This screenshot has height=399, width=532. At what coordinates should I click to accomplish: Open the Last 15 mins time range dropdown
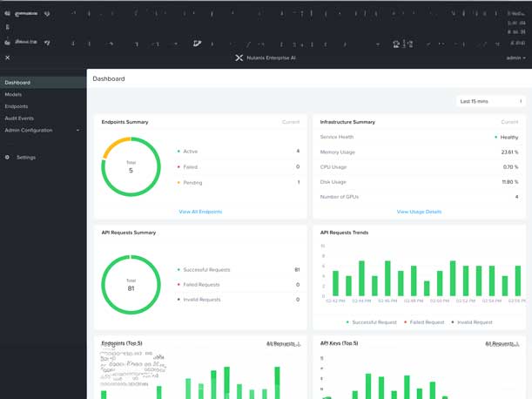click(x=491, y=101)
